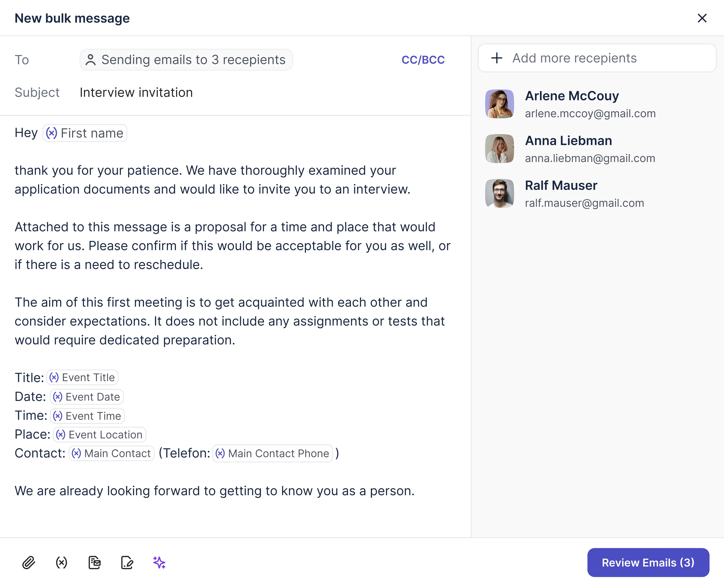Close the New bulk message dialog

click(702, 18)
